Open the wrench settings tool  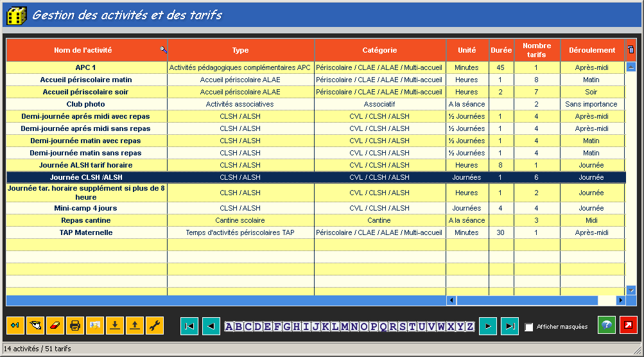click(x=155, y=326)
